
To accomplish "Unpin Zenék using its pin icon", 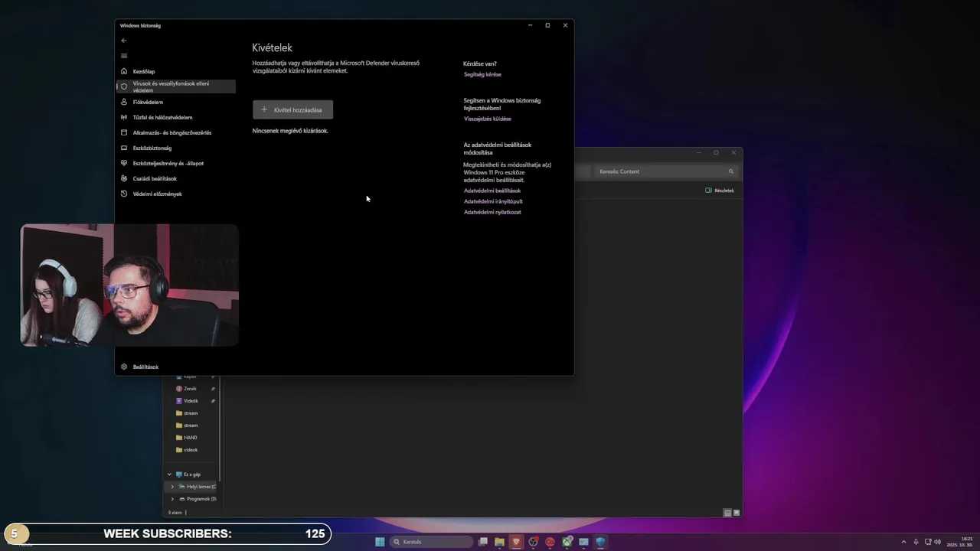I will (x=213, y=389).
